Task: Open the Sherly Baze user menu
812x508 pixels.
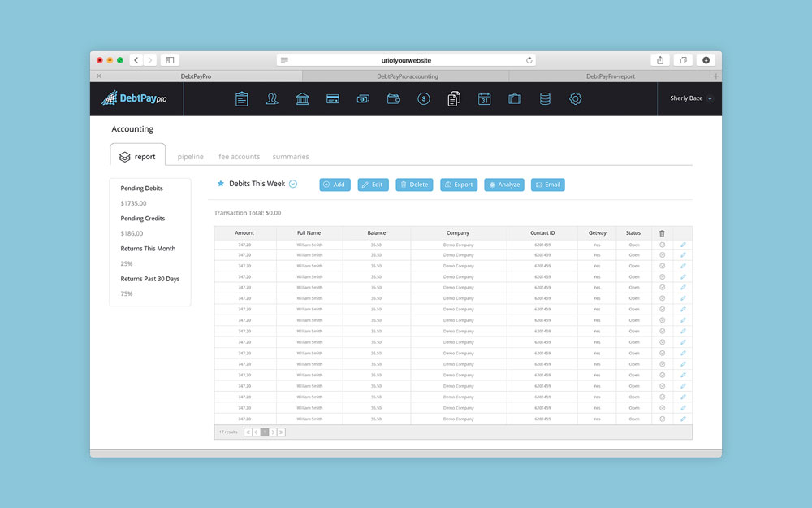Action: tap(690, 98)
